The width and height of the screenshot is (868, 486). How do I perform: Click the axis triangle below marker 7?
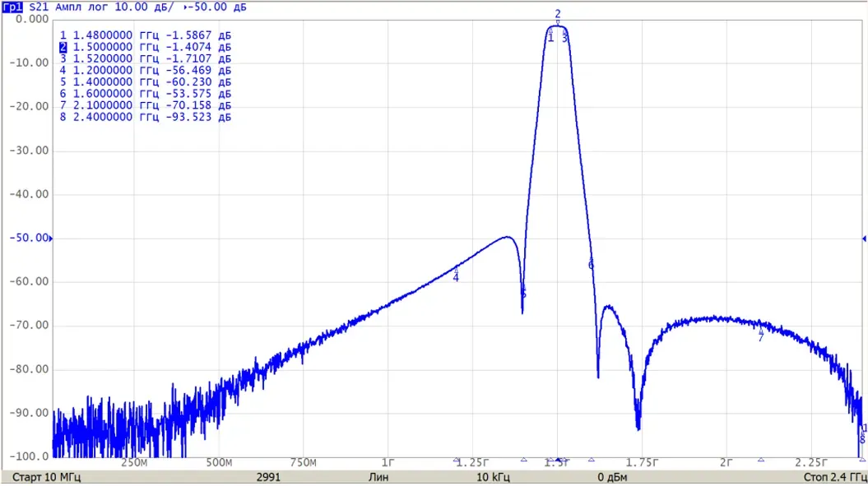[x=760, y=460]
